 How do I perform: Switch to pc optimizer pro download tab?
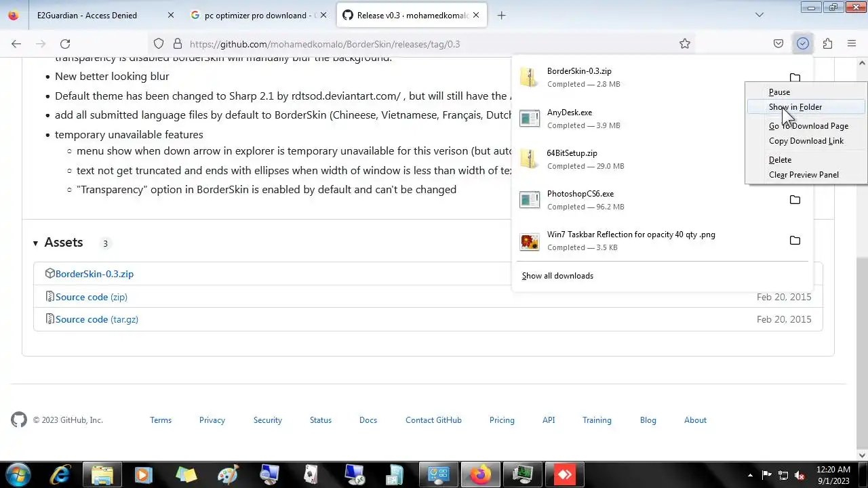[x=258, y=15]
